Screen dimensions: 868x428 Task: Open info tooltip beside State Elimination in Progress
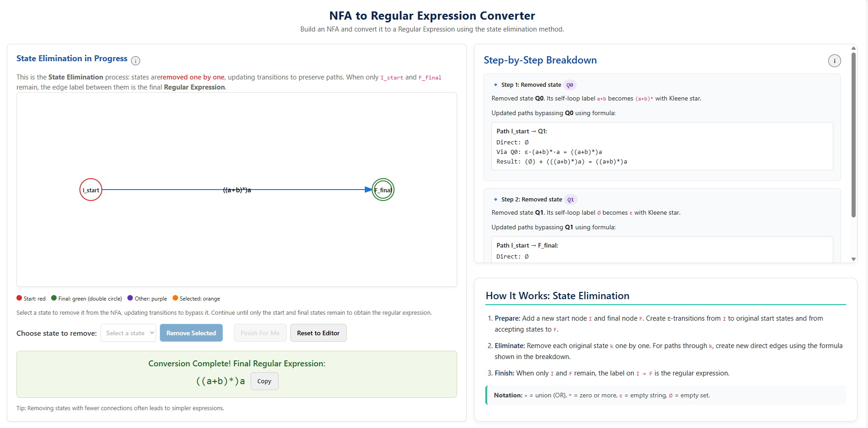coord(136,60)
